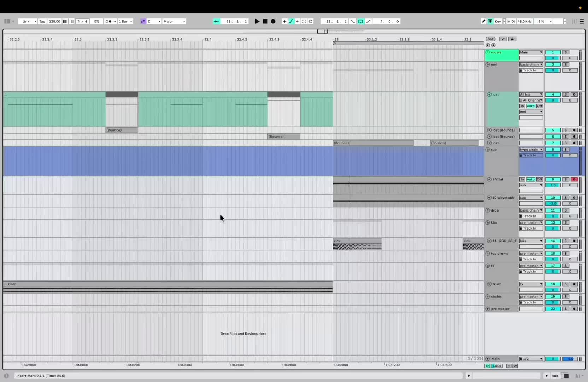Click the Key map mode button
This screenshot has width=588, height=382.
pos(498,21)
